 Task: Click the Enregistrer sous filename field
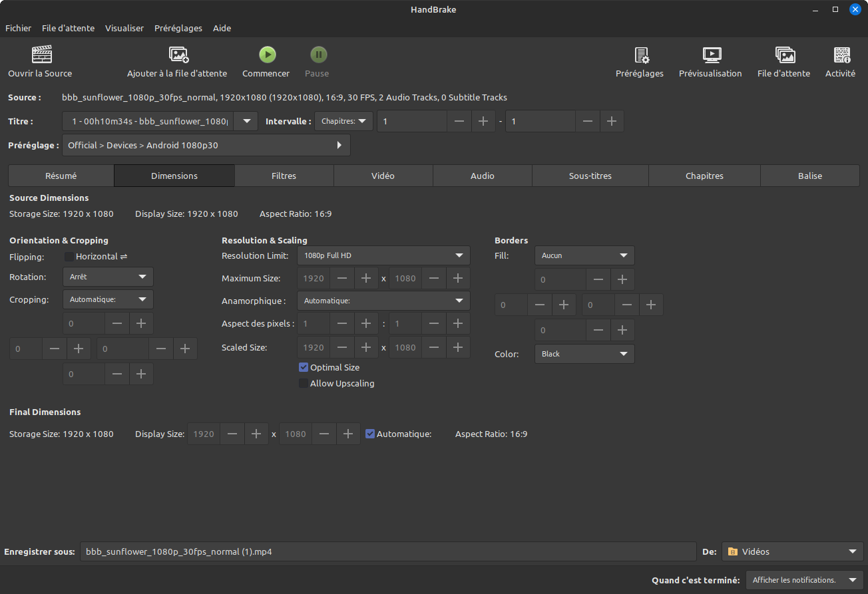point(387,551)
